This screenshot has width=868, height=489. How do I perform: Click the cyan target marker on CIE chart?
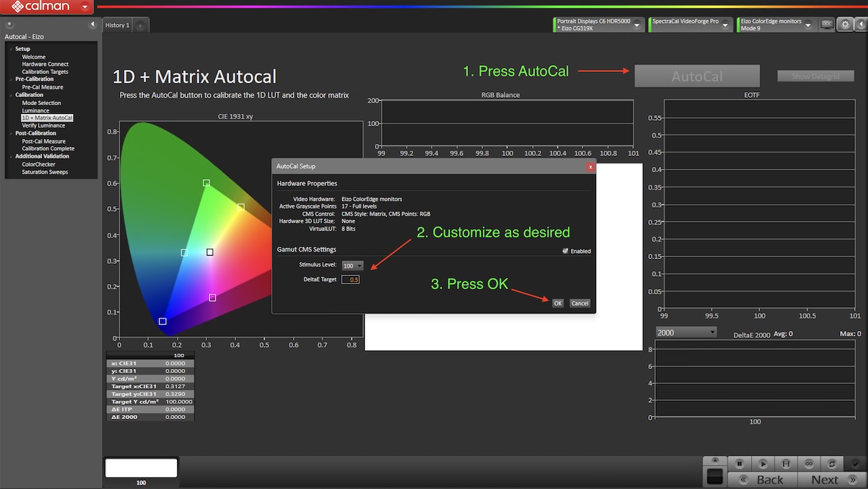[x=184, y=253]
